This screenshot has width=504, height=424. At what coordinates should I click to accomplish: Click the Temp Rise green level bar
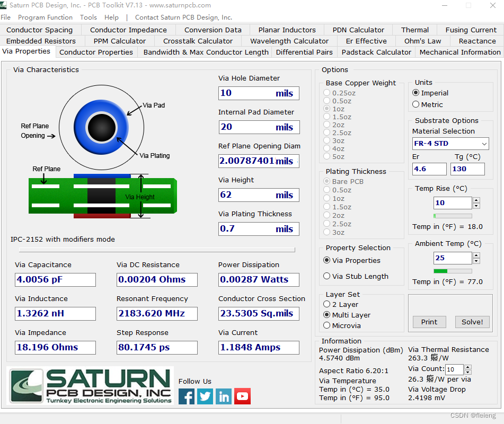pos(453,216)
